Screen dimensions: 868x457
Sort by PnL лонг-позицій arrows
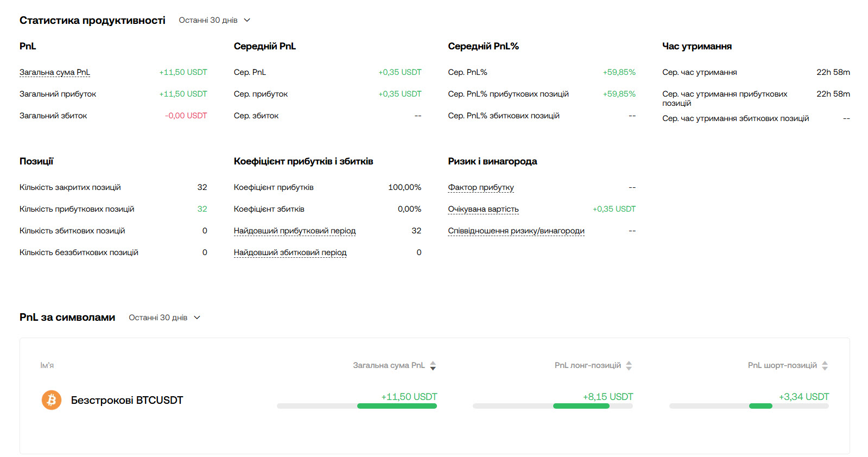[629, 366]
